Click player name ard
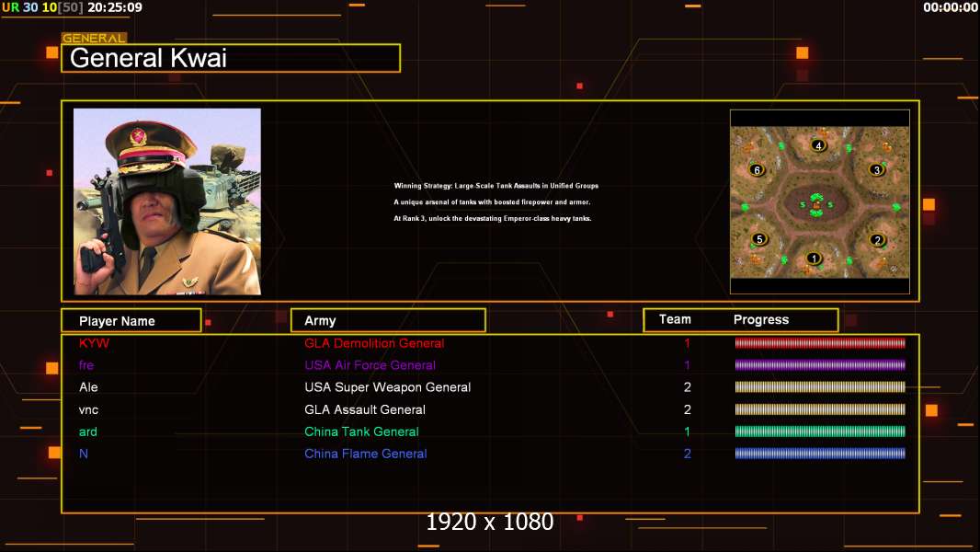 pyautogui.click(x=88, y=431)
